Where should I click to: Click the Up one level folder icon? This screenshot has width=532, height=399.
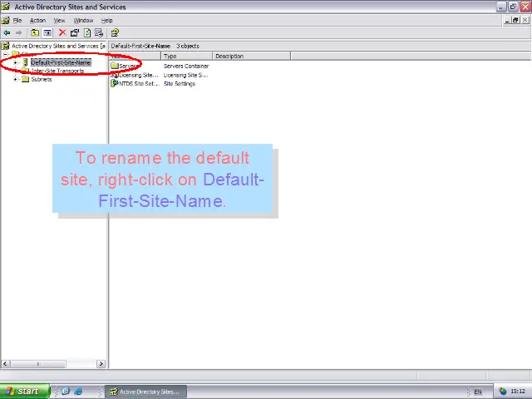point(35,33)
